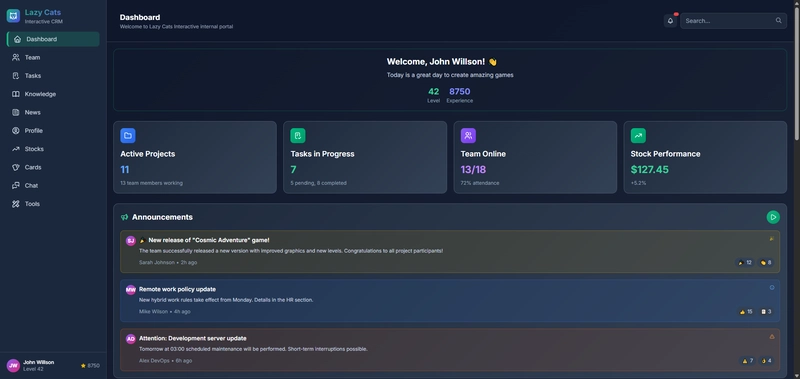Click the Lazy Cats logo icon

(13, 16)
